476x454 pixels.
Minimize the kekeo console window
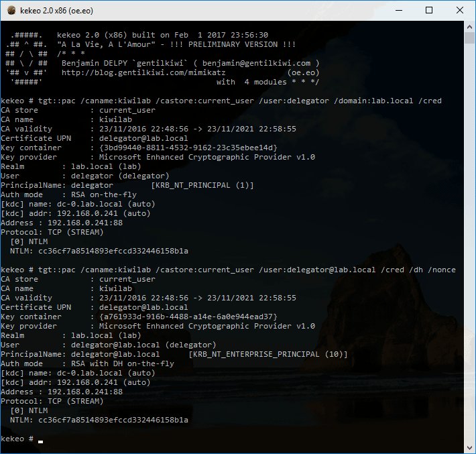(399, 10)
